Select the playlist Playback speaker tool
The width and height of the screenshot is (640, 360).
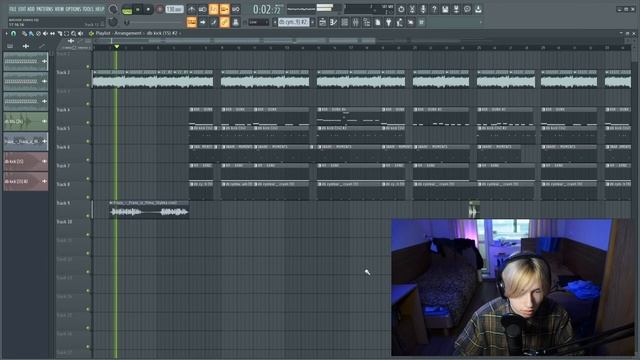(x=81, y=33)
